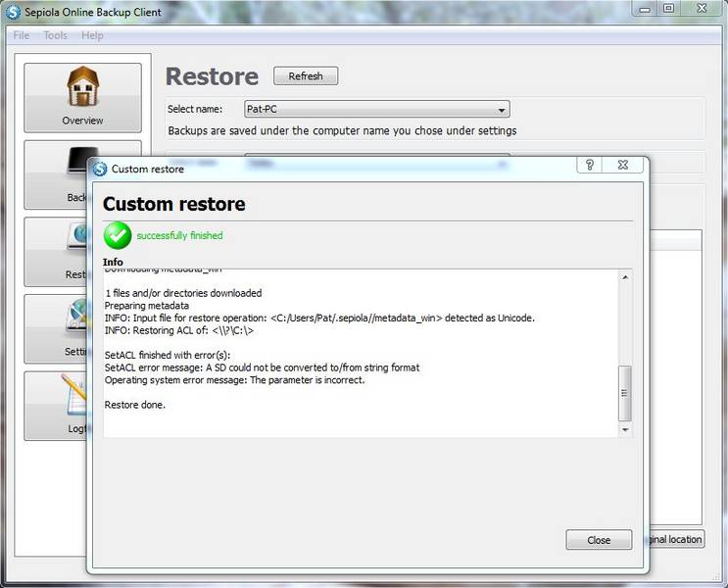Open the Backup laptop icon button
The image size is (728, 588).
coord(56,174)
